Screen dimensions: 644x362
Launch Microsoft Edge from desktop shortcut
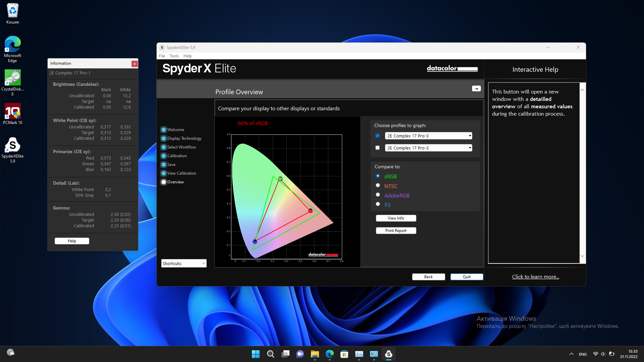[13, 49]
